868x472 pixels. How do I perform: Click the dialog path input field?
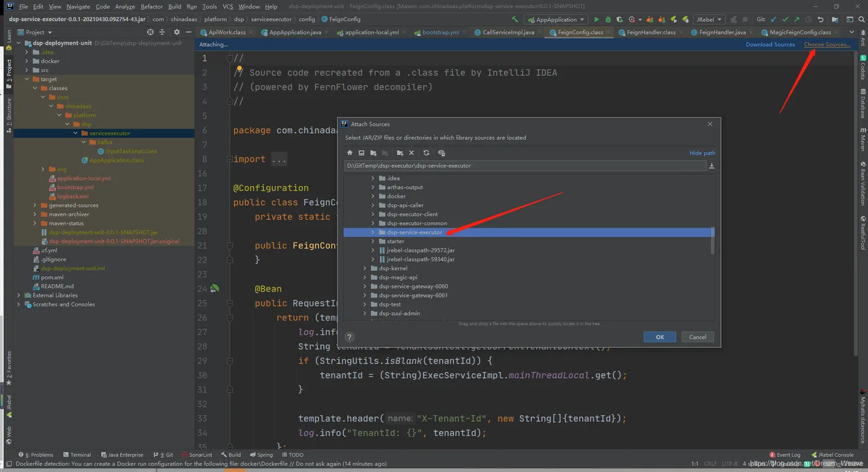point(525,166)
